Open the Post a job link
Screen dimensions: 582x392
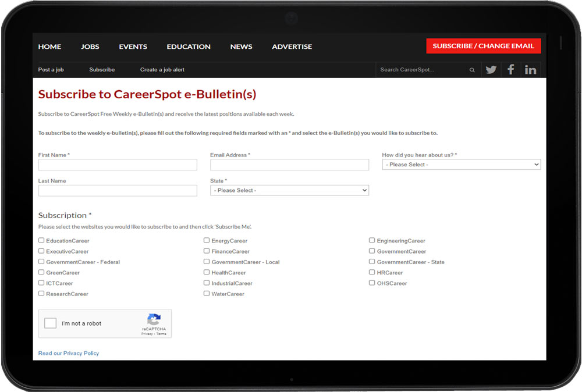point(51,70)
